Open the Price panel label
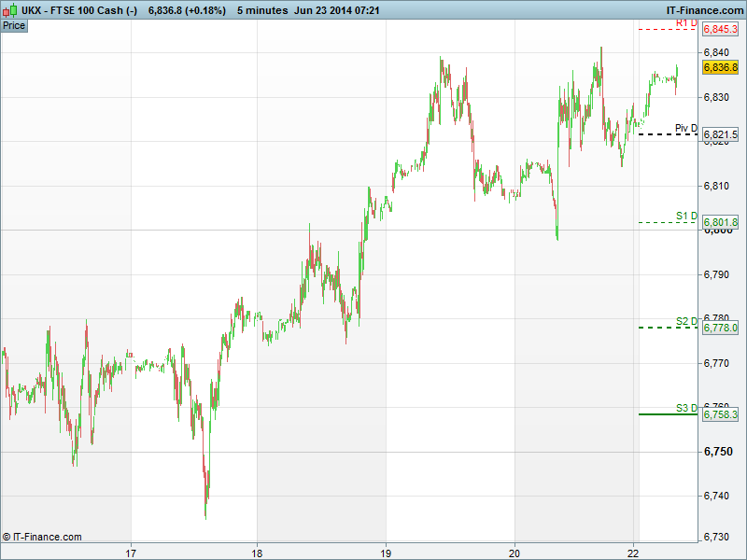This screenshot has width=747, height=560. point(14,25)
